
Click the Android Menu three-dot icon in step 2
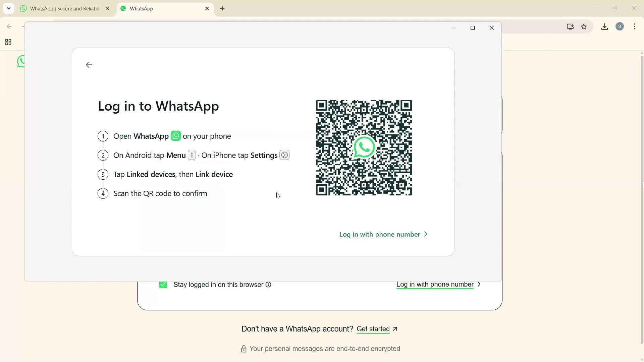pos(192,155)
